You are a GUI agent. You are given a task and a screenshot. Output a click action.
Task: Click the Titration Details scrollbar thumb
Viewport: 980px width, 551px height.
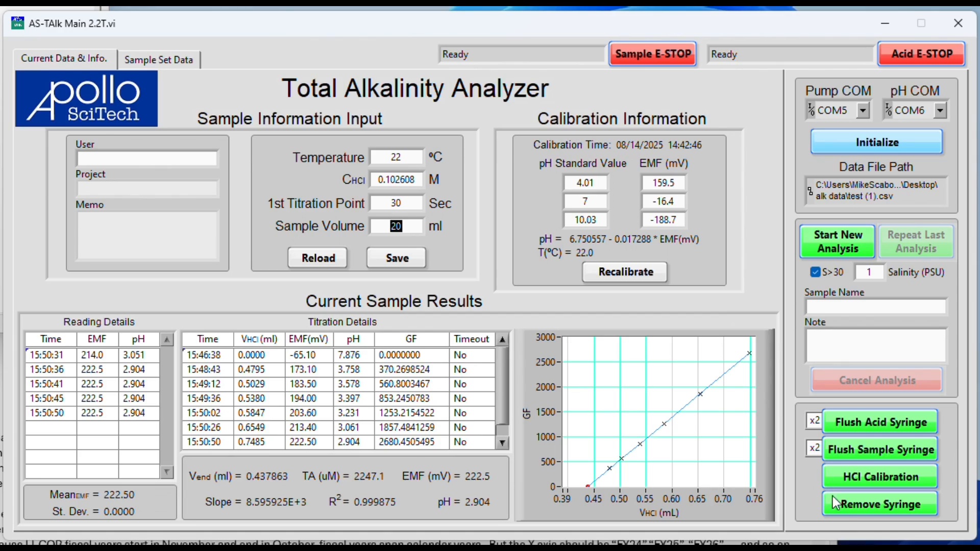click(x=502, y=385)
